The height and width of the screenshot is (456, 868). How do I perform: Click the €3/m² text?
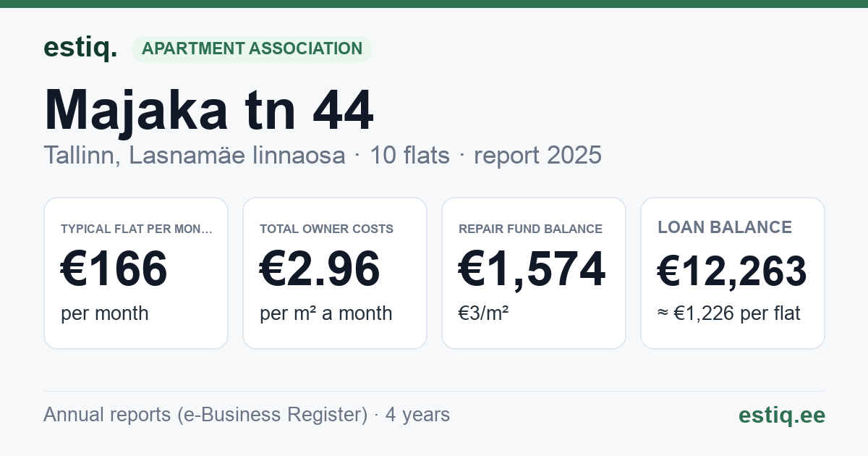(x=484, y=313)
